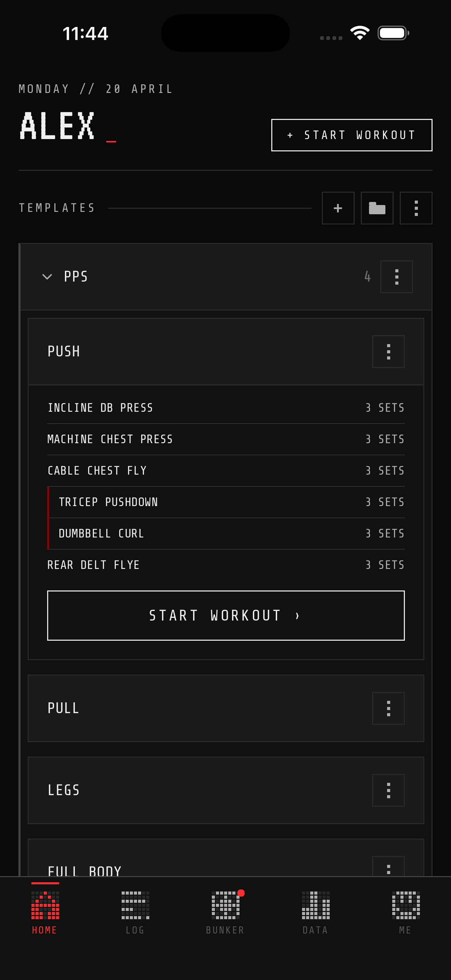The image size is (451, 980).
Task: Open PULL template options menu
Action: point(388,708)
